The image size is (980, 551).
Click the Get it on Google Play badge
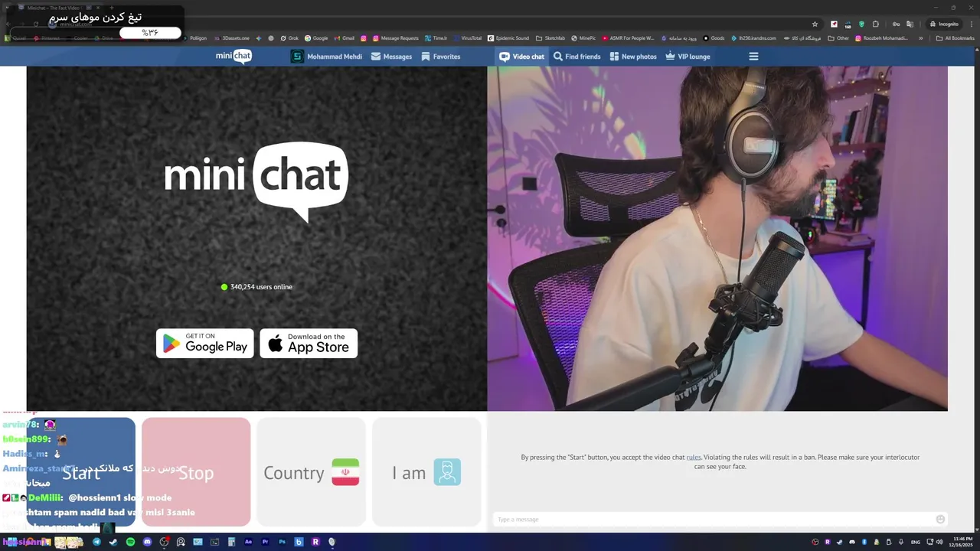tap(205, 344)
